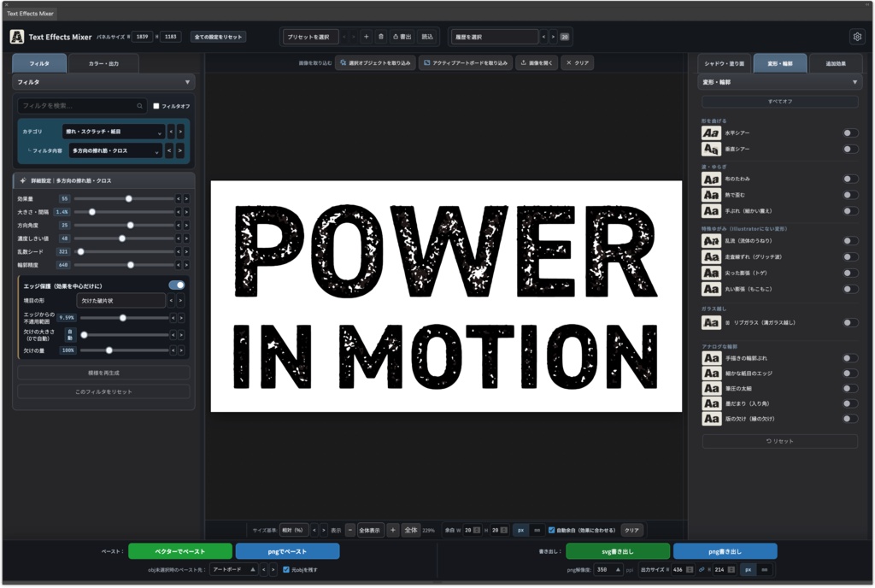875x588 pixels.
Task: Open the 境目の形 dropdown
Action: 121,301
